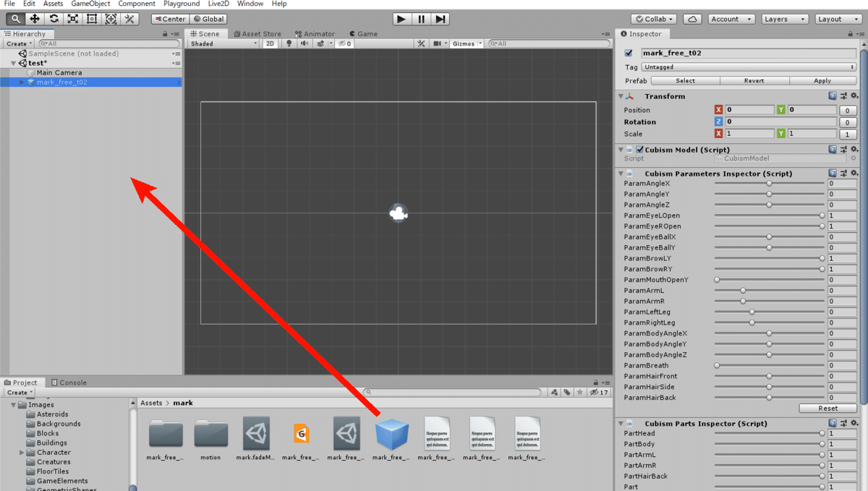Select the combined Transform tool
Screen dimensions: 868x491
click(110, 19)
